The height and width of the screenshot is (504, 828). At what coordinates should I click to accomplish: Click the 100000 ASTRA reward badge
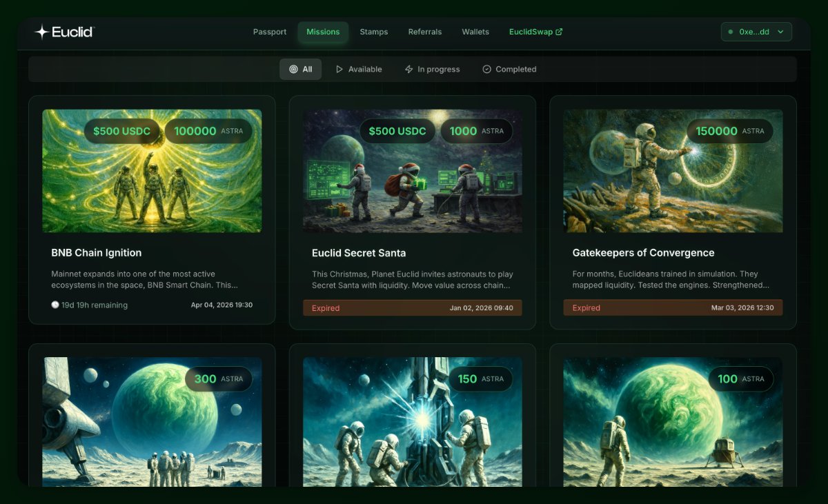click(x=208, y=131)
